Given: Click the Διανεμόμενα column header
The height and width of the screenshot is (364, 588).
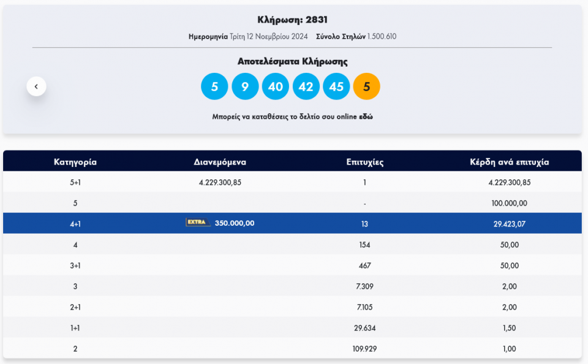Looking at the screenshot, I should [x=220, y=162].
